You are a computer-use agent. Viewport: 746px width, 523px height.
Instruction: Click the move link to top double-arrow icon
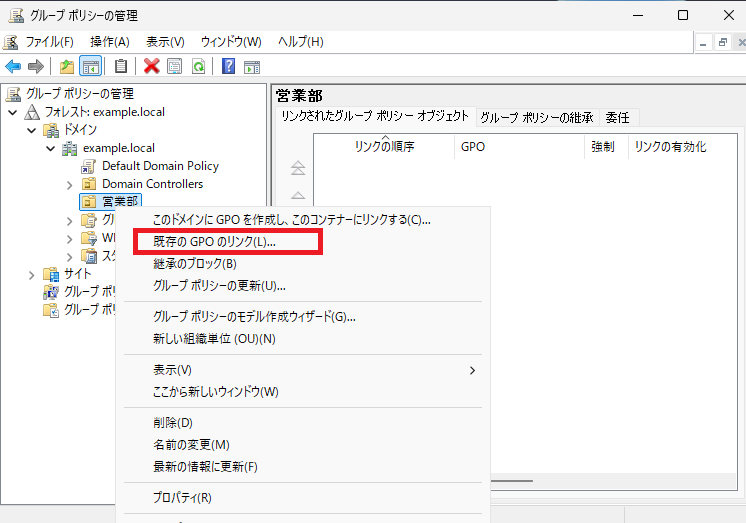pos(298,168)
